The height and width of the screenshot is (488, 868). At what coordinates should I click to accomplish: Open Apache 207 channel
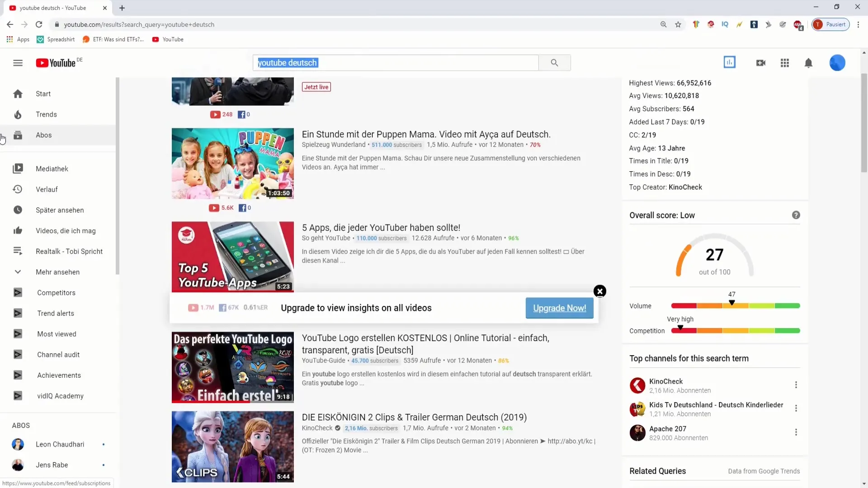(x=667, y=429)
